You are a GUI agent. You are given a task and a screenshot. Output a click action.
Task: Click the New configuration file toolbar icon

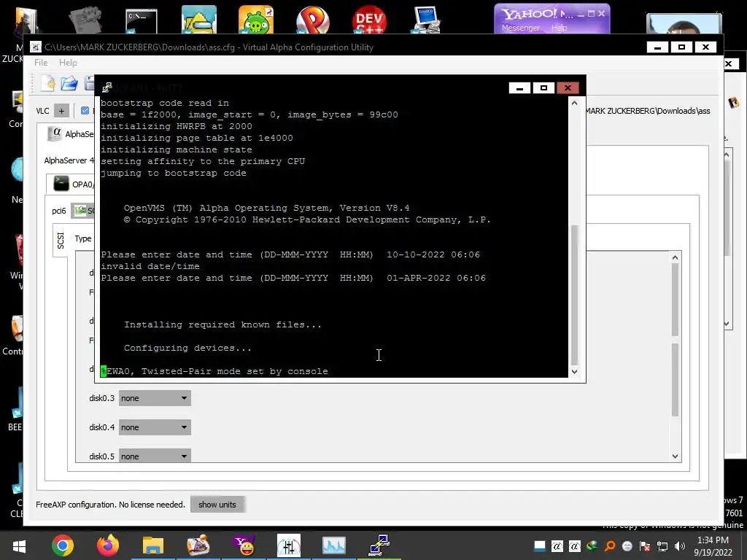[49, 83]
